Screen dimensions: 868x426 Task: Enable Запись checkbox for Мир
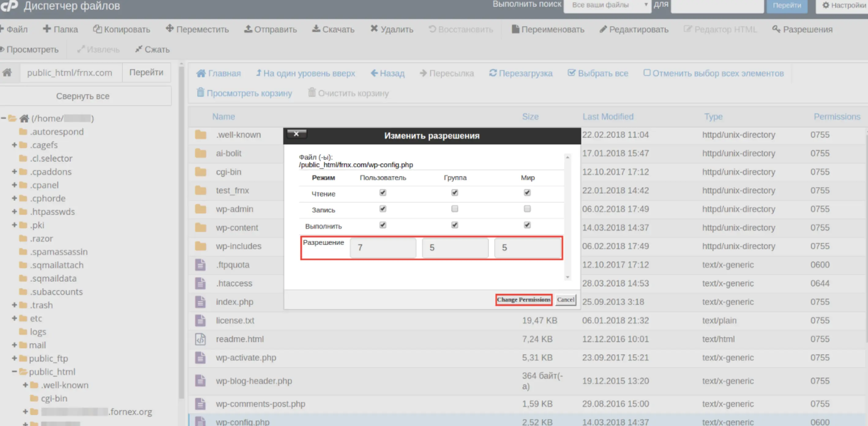pos(527,209)
